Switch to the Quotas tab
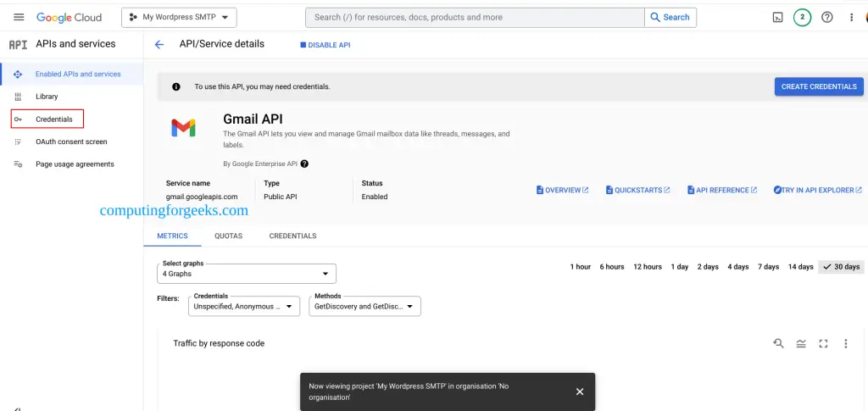The image size is (868, 411). coord(229,236)
